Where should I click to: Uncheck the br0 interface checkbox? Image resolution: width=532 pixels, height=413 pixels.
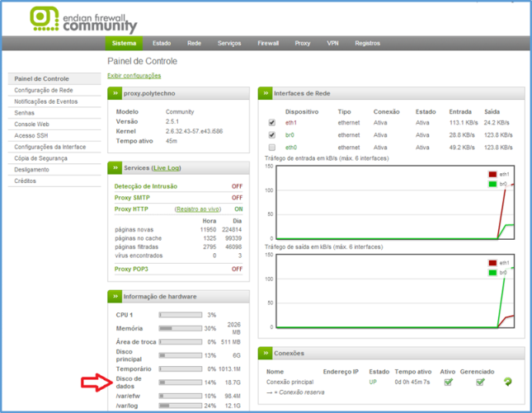pos(271,135)
